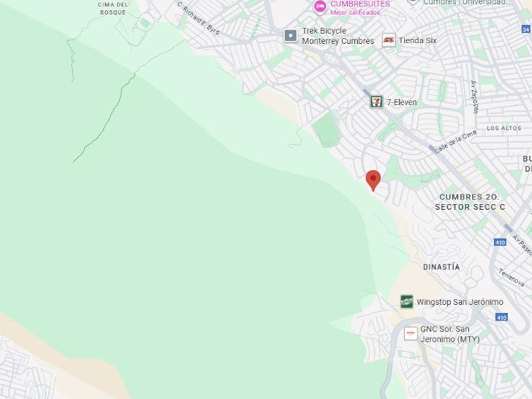Click the Calle de la Cima street label
Viewport: 532px width, 399px height.
[455, 142]
